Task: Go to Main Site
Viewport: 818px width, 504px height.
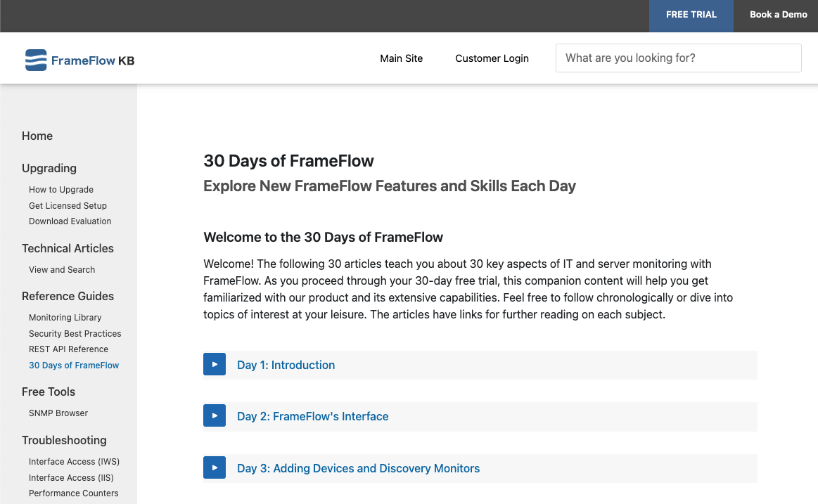Action: [401, 58]
